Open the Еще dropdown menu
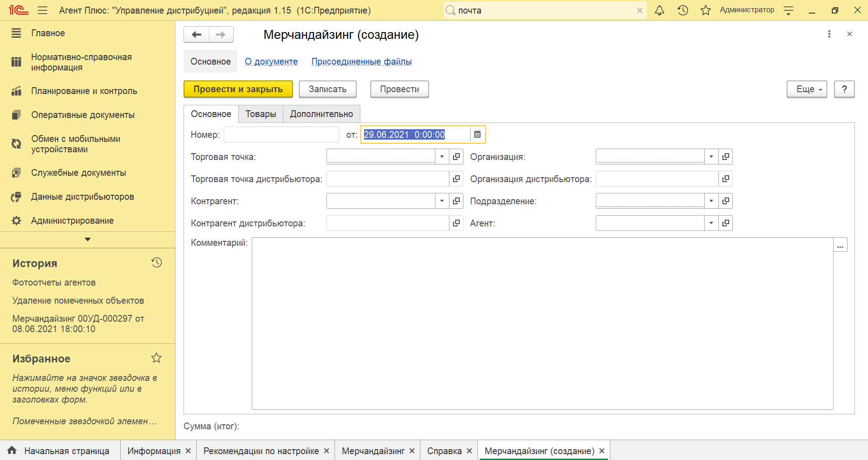Viewport: 868px width, 460px height. click(x=807, y=89)
